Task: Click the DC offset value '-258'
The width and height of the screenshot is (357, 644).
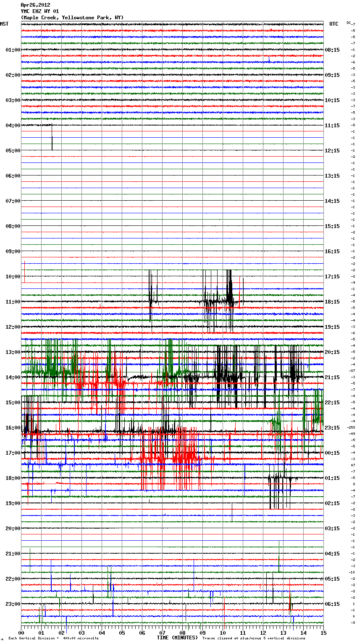Action: (x=351, y=427)
